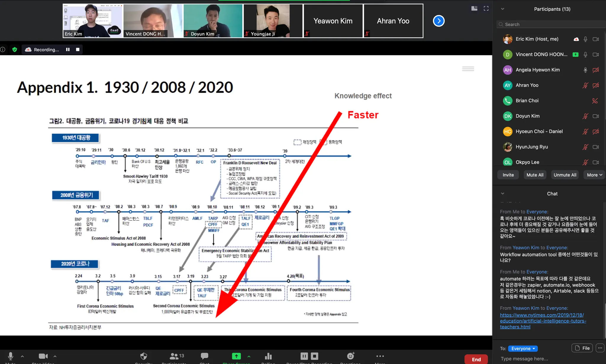The image size is (606, 364).
Task: Open audio options arrow beside Mute
Action: point(22,356)
